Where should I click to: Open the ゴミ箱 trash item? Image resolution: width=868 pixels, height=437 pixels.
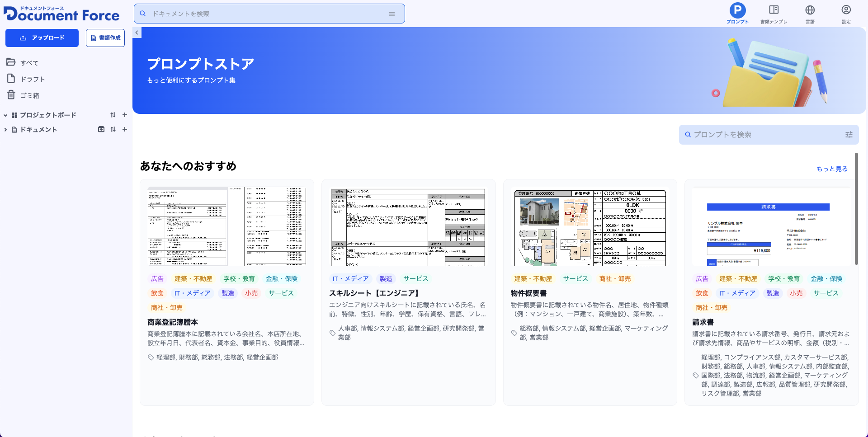pos(29,95)
